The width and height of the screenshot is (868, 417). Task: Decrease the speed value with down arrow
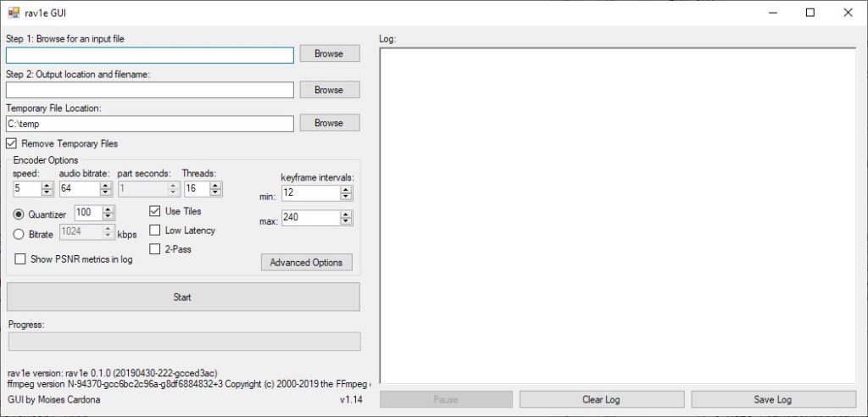pos(47,192)
